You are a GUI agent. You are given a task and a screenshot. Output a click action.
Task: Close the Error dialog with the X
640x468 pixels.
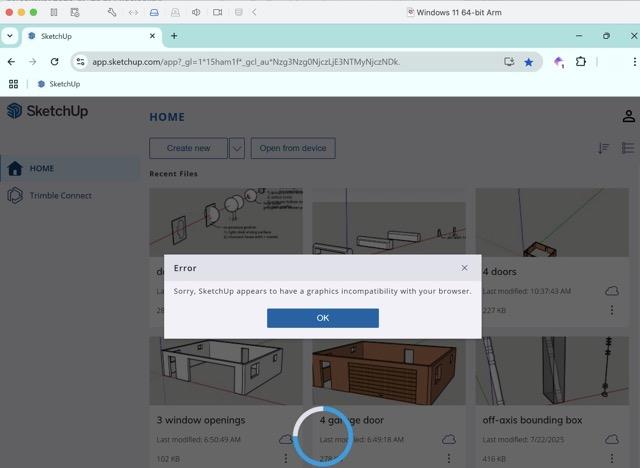click(x=464, y=268)
